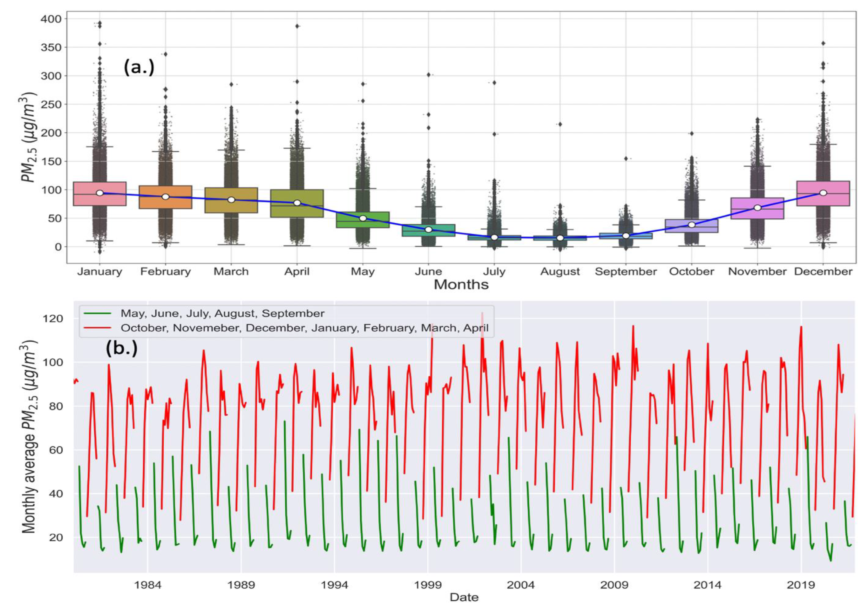Screen dimensions: 868x607
Task: Click the "(a.)" panel label
Action: [139, 68]
